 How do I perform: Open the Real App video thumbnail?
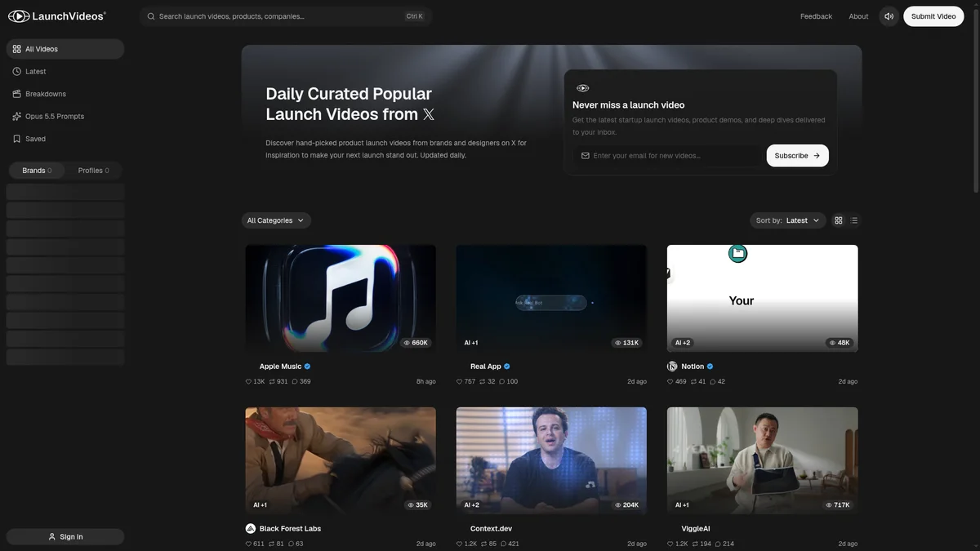(551, 298)
